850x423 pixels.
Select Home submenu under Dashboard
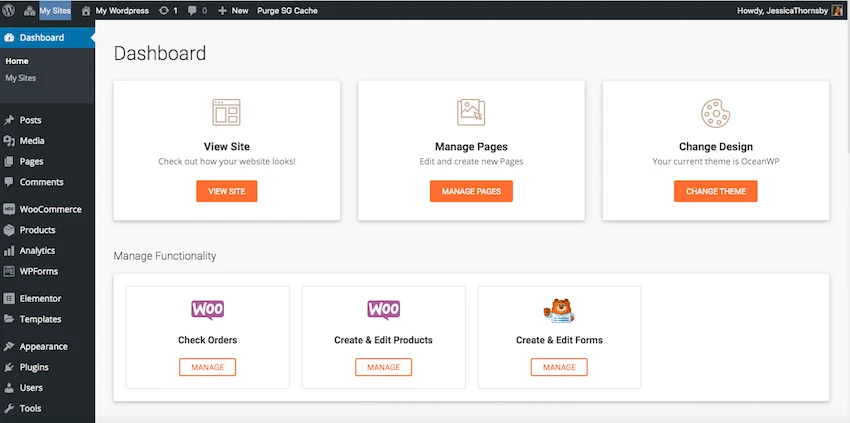click(17, 61)
